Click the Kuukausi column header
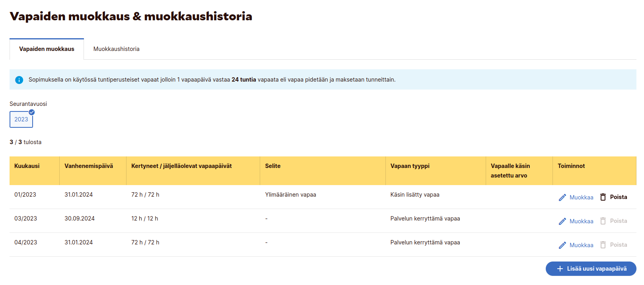The image size is (644, 285). 27,166
